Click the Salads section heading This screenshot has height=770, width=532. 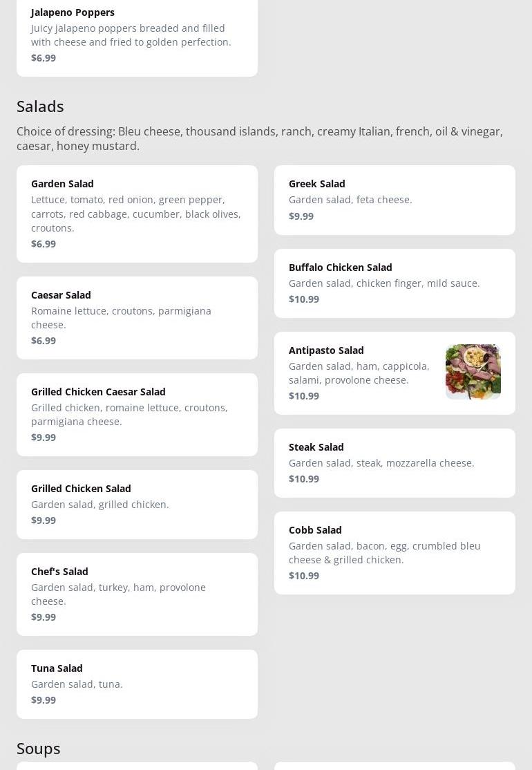click(40, 106)
